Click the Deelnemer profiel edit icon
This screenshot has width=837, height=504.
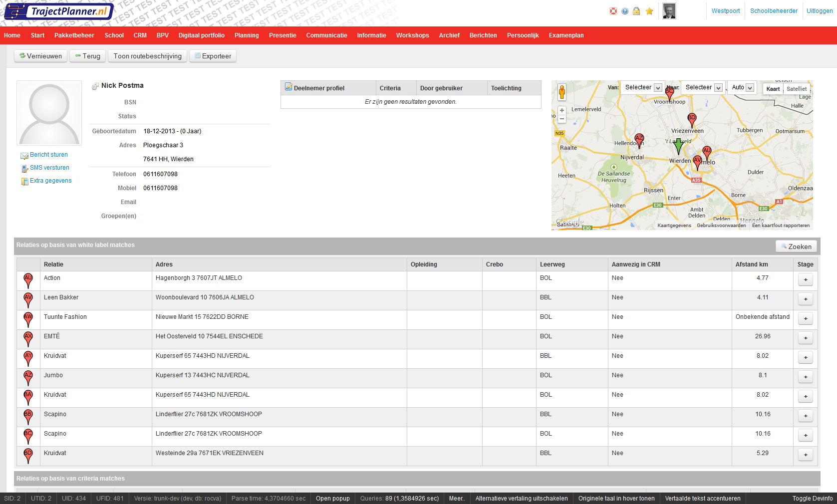[288, 87]
